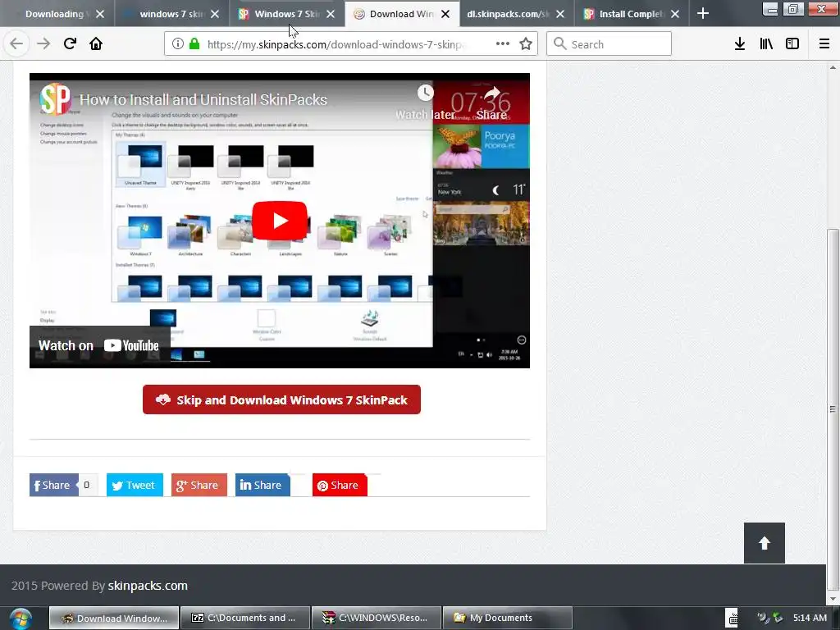Click the 5:14 AM system clock

click(x=810, y=618)
